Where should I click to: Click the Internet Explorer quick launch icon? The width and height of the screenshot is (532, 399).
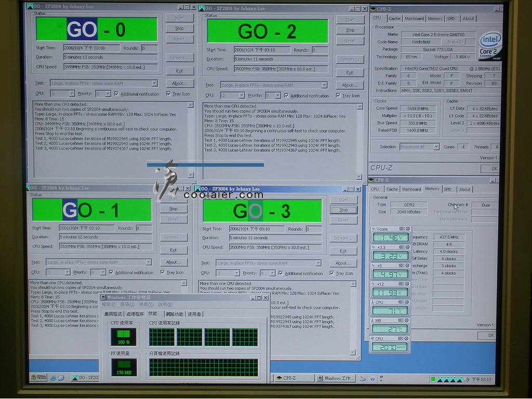pos(53,378)
